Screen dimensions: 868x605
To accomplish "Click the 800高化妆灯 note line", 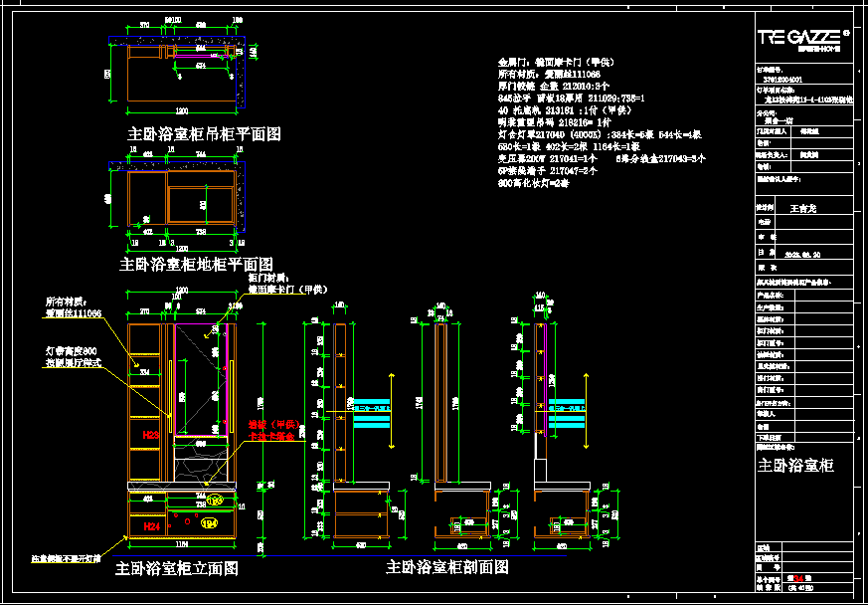I will 534,183.
